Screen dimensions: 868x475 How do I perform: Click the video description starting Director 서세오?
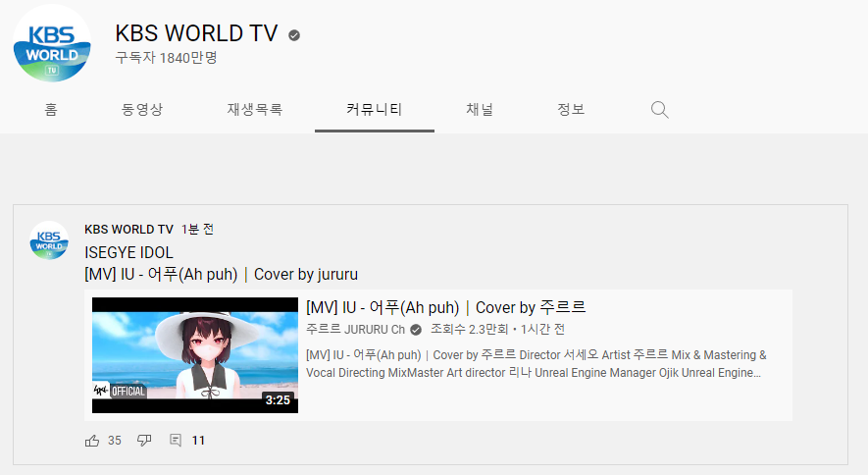pos(536,364)
